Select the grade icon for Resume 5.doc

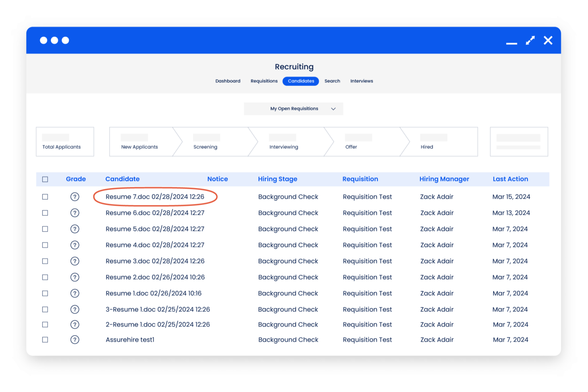[75, 229]
